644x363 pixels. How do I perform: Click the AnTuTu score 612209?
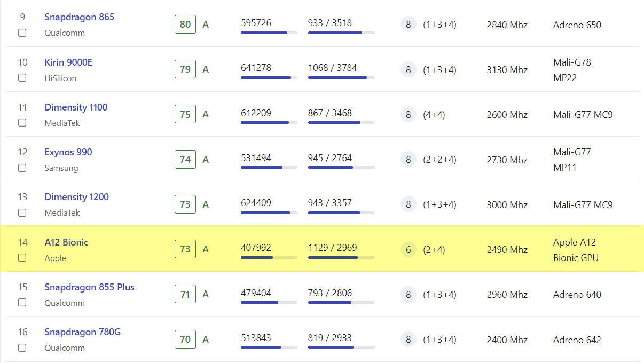click(x=256, y=113)
